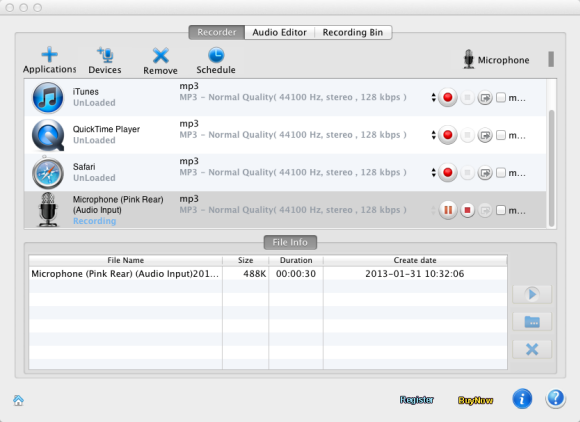Click the source list vertical scrollbar
This screenshot has width=580, height=422.
552,168
